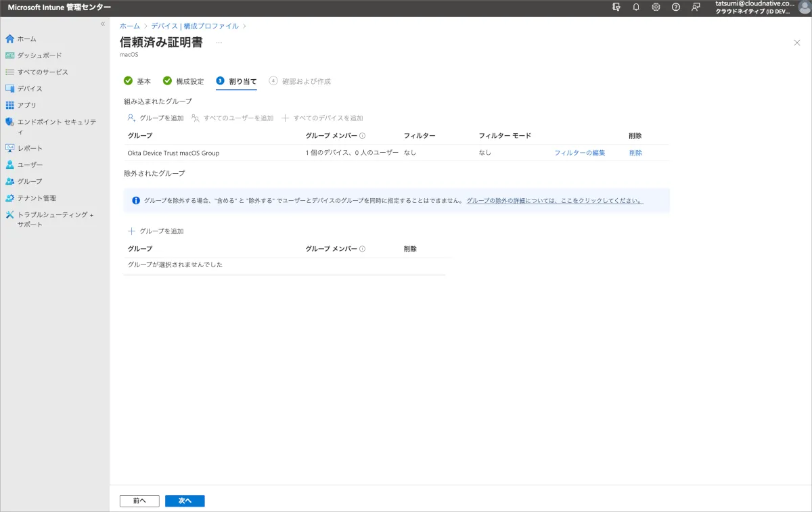The width and height of the screenshot is (812, 512).
Task: Click the Copilot icon in top bar
Action: 616,7
